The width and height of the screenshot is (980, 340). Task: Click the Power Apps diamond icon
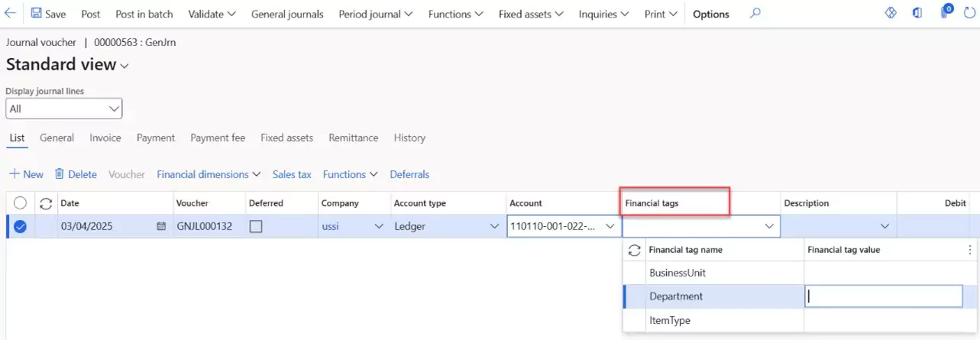890,13
